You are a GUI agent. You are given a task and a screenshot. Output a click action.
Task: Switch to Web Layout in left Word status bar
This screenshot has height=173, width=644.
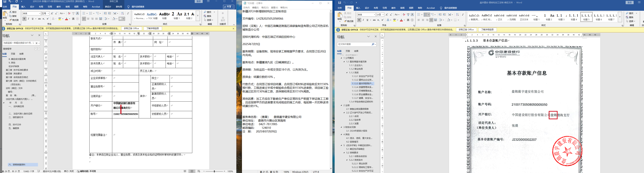point(199,171)
